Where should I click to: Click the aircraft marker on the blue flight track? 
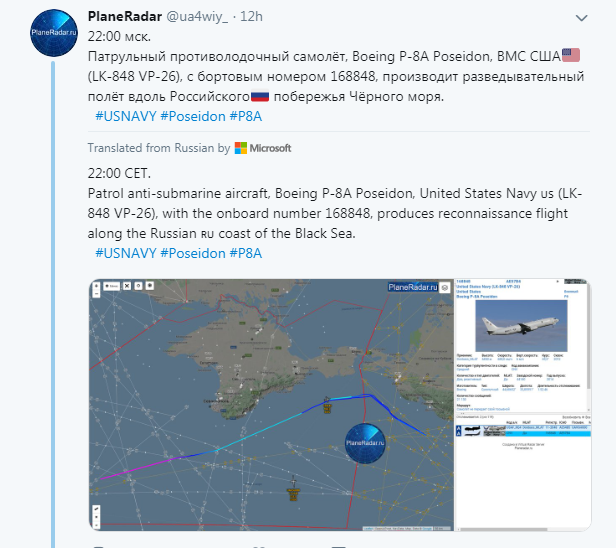[329, 402]
